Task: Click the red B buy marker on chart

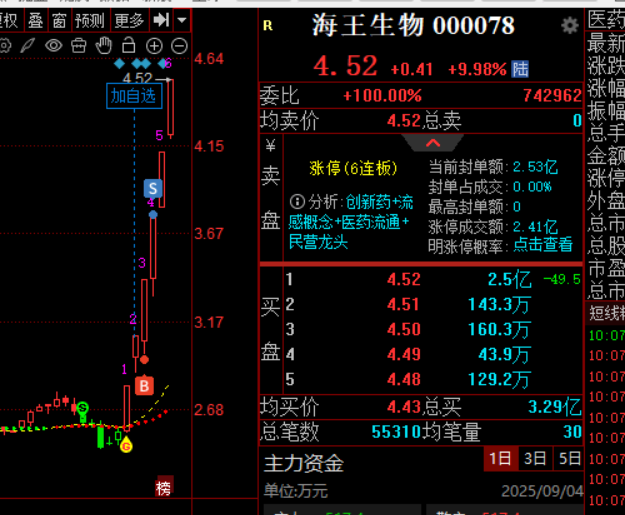Action: (144, 385)
